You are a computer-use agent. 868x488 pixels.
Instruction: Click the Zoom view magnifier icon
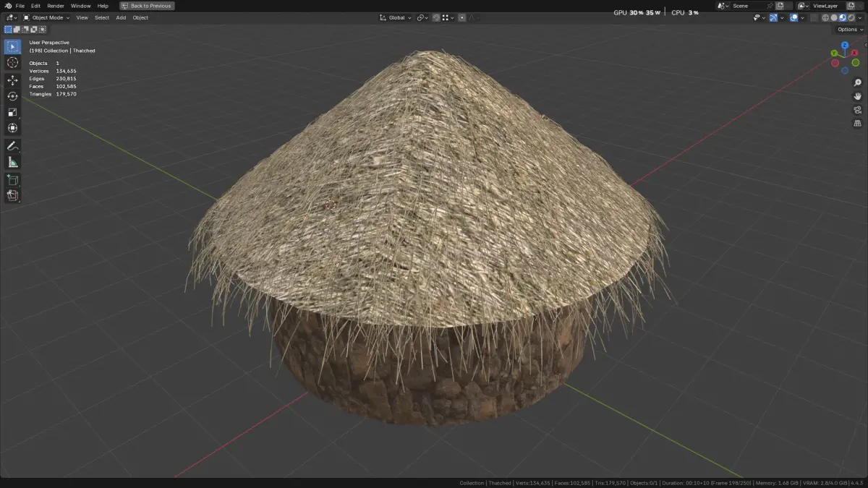coord(857,82)
